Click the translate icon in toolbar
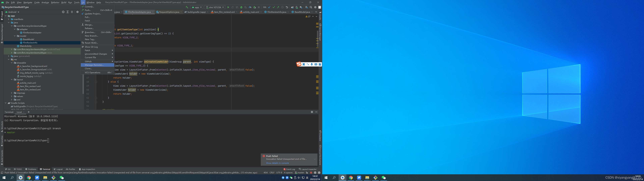 click(x=307, y=7)
